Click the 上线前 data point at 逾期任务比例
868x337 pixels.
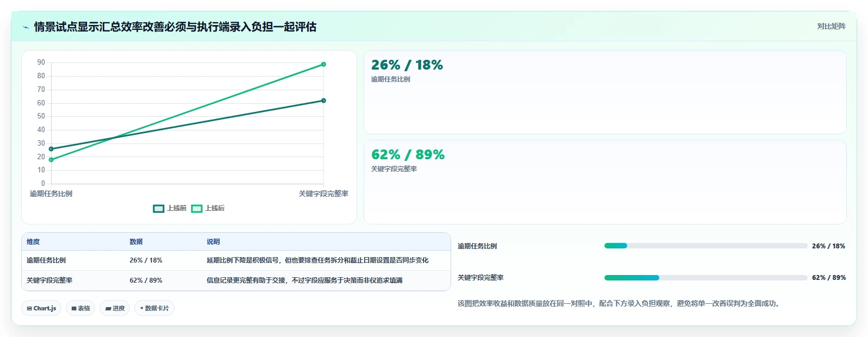point(51,149)
